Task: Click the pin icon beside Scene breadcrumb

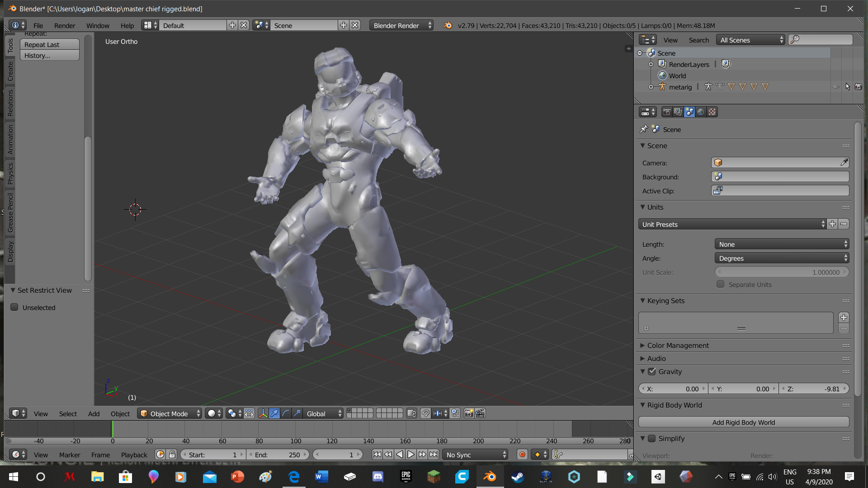Action: [644, 129]
